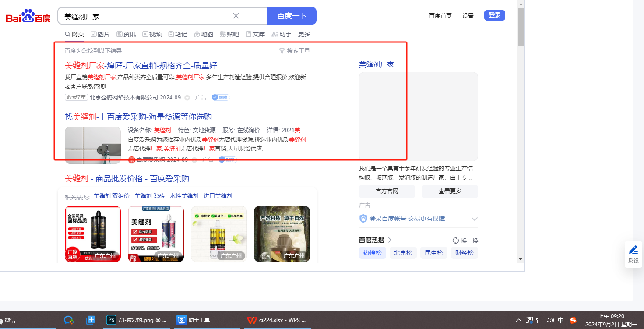The width and height of the screenshot is (644, 329).
Task: Open the 全国发货 国标品质 product image
Action: pos(93,234)
